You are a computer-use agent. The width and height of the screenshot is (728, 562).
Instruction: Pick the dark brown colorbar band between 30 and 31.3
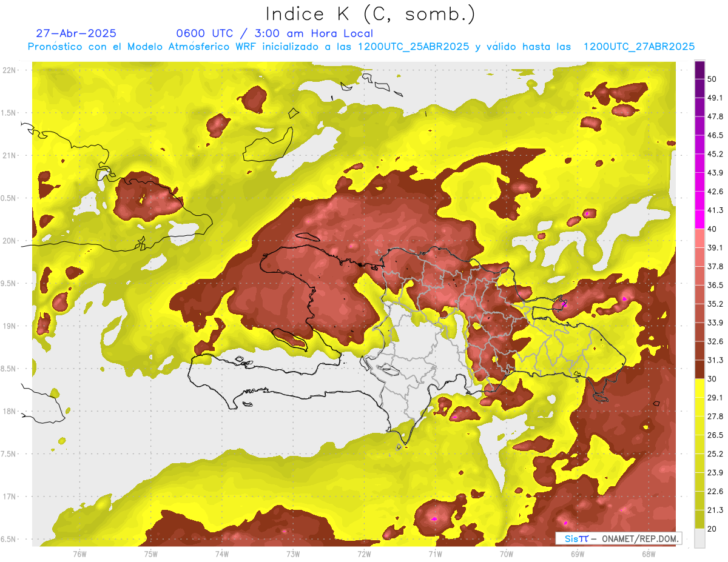point(699,370)
